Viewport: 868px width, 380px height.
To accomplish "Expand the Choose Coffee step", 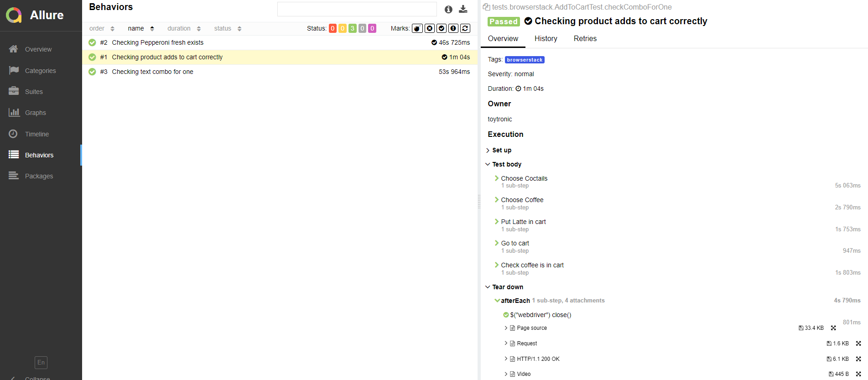I will click(522, 200).
